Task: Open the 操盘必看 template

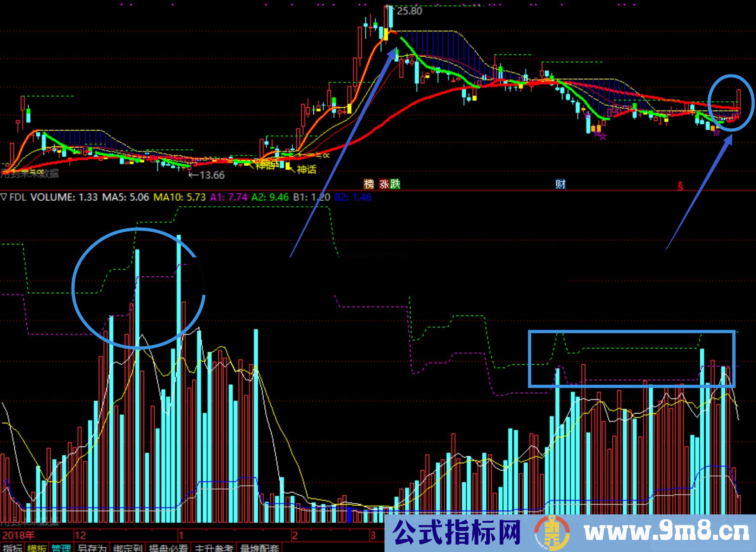Action: click(168, 548)
